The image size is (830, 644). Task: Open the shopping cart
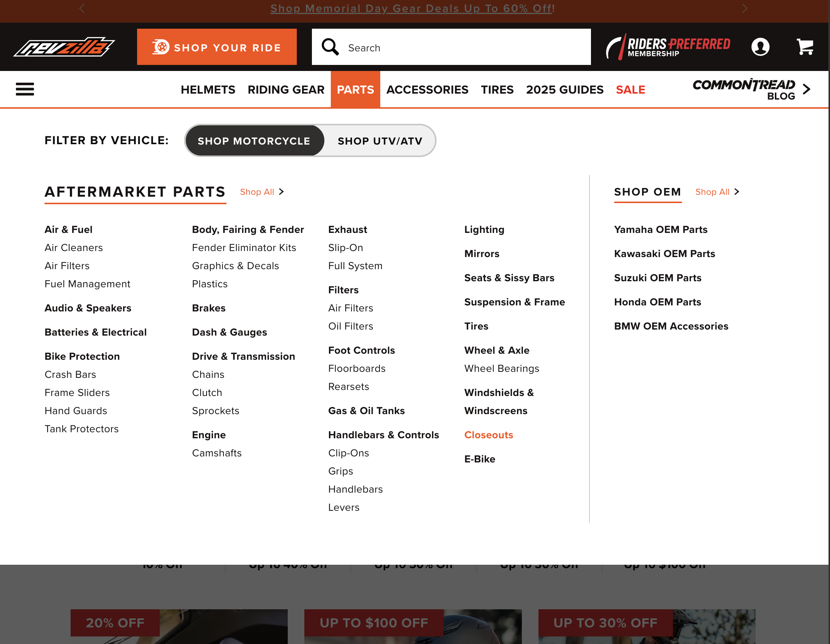(805, 47)
